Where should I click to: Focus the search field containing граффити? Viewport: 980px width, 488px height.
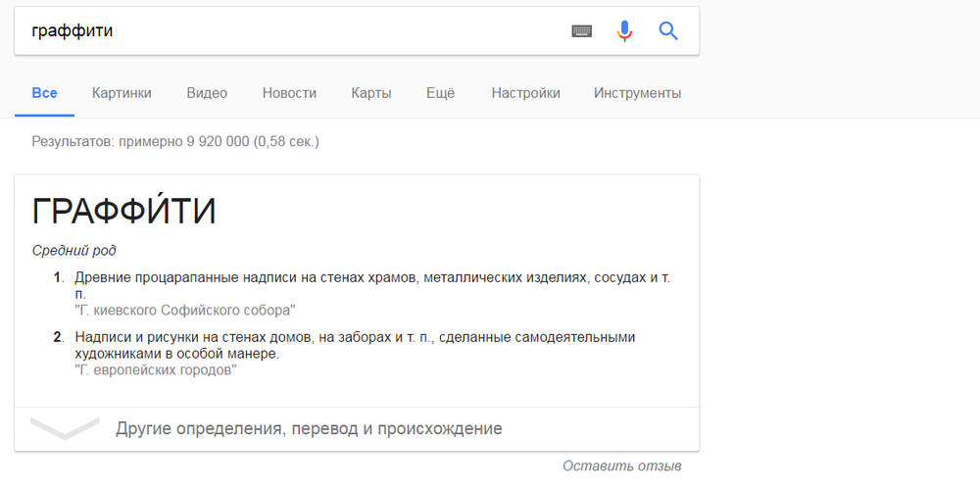[x=294, y=31]
